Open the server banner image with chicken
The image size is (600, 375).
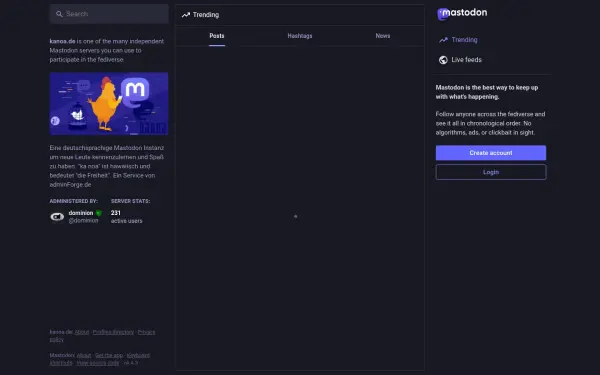click(x=109, y=103)
